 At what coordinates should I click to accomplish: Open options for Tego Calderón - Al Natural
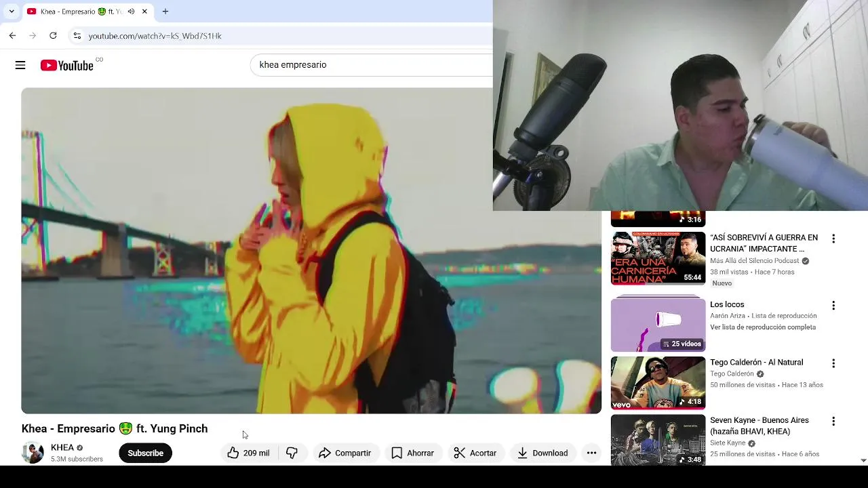(833, 363)
